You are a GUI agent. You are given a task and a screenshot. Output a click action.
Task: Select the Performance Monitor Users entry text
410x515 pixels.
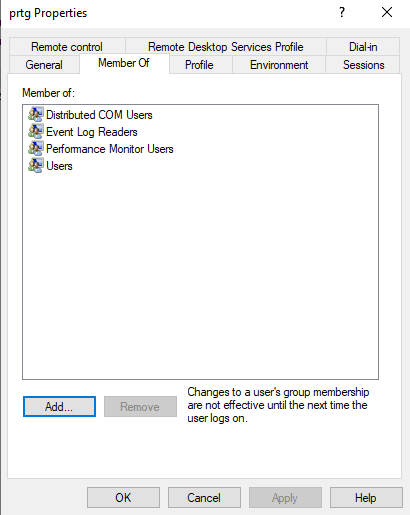coord(110,149)
